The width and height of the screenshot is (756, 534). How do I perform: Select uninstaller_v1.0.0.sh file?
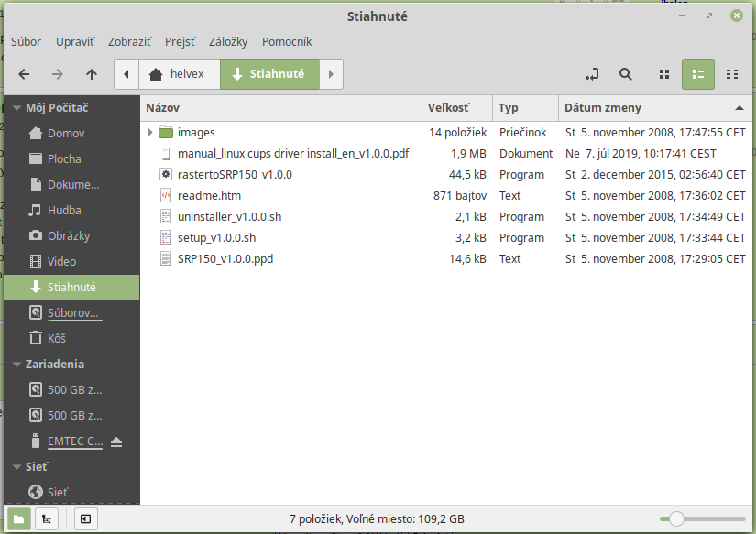click(229, 217)
